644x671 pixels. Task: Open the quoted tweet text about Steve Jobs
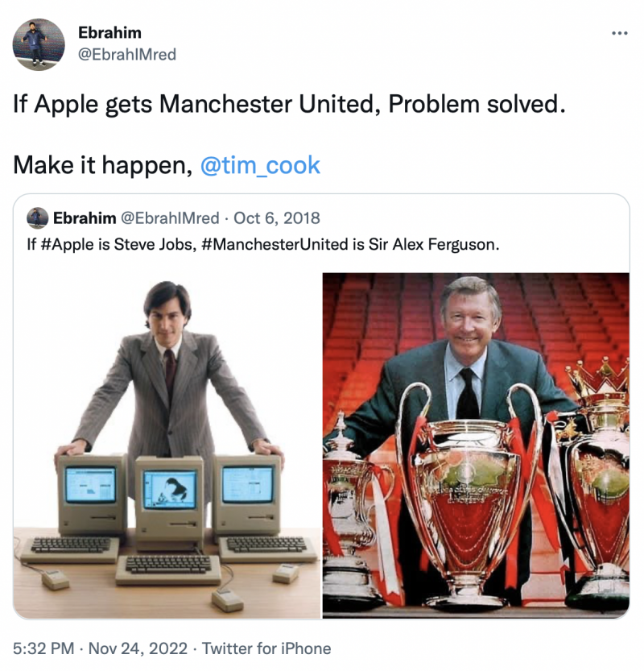[x=263, y=244]
